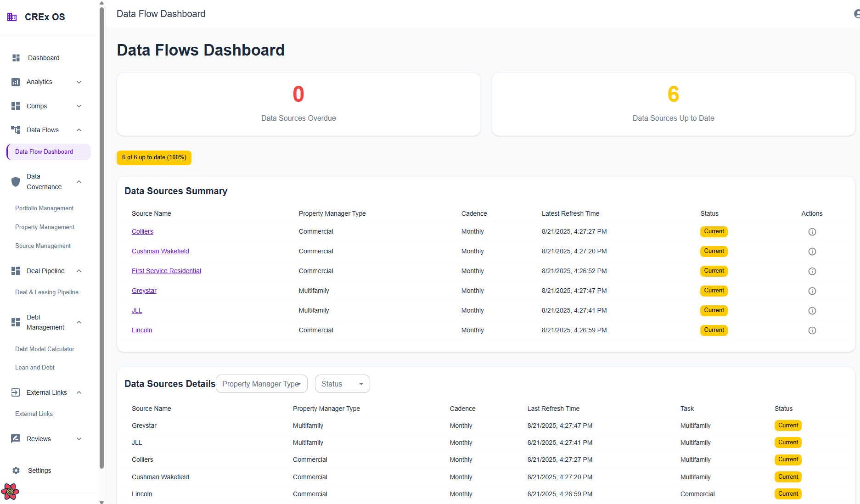Open the First Service Residential link

click(166, 271)
